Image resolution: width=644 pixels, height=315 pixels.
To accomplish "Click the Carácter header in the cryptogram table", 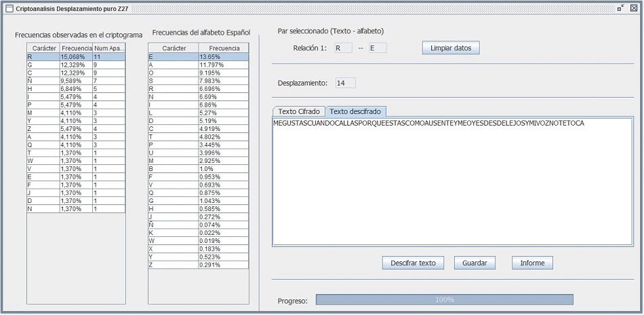I will click(43, 48).
